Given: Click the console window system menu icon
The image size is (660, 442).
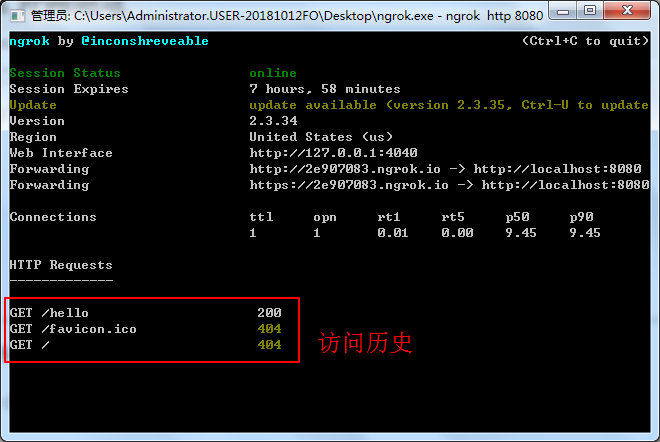Looking at the screenshot, I should tap(18, 16).
